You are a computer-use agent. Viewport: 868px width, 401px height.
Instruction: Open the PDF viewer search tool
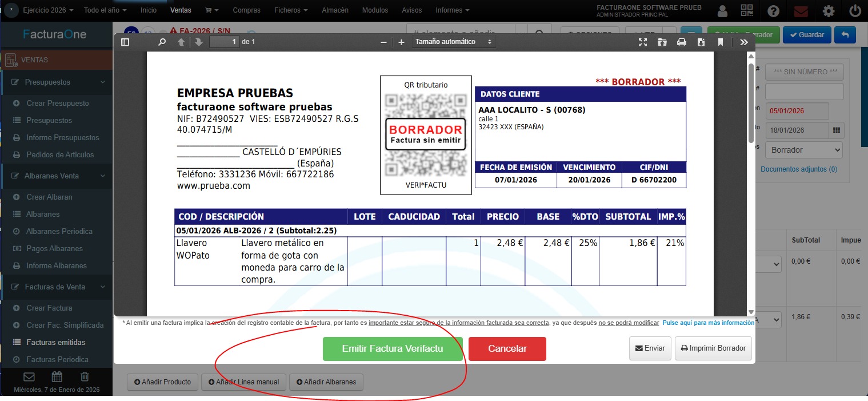(162, 42)
